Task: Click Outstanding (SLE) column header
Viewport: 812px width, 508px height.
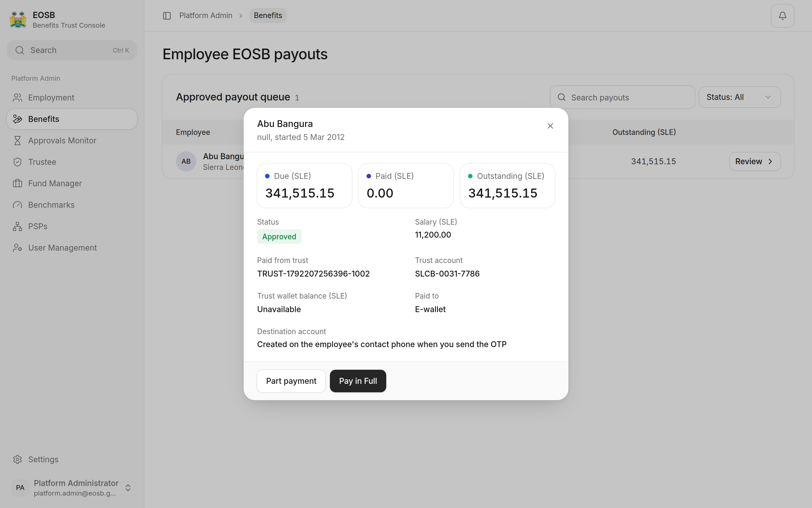Action: 644,132
